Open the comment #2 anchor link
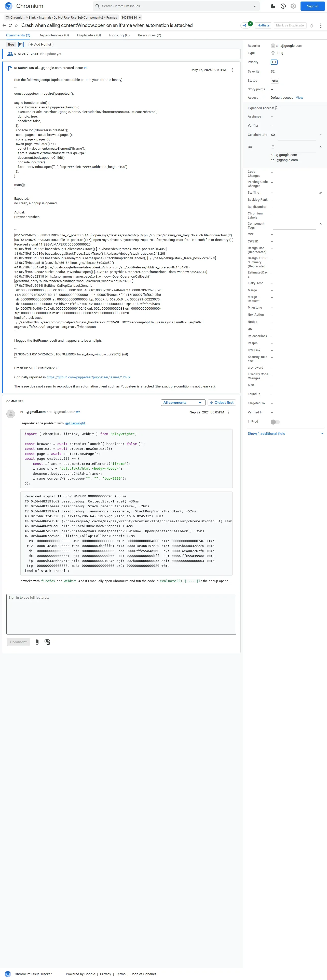Viewport: 327px width, 980px height. tap(78, 412)
